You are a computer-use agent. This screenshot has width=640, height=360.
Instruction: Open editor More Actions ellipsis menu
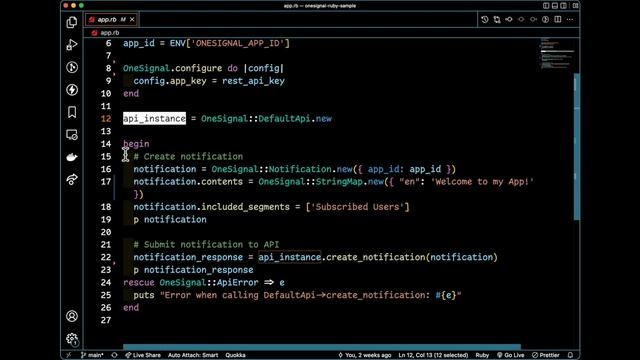pyautogui.click(x=570, y=20)
